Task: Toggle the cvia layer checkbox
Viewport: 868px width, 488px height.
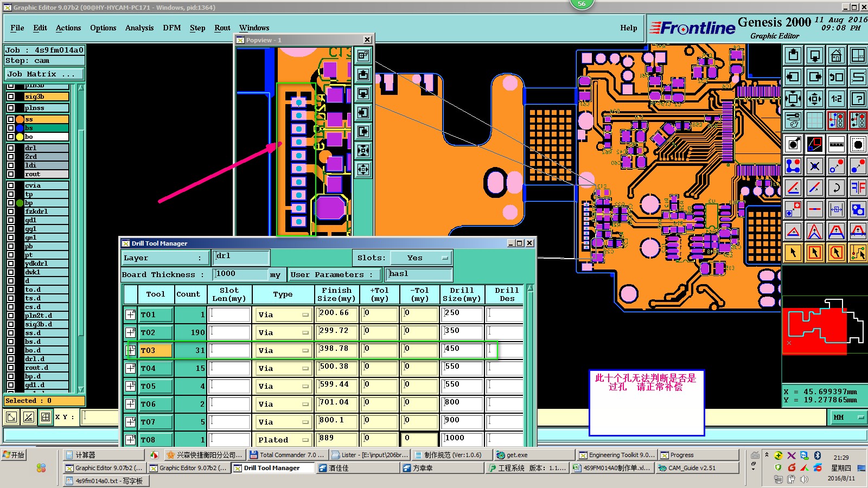Action: [x=11, y=185]
